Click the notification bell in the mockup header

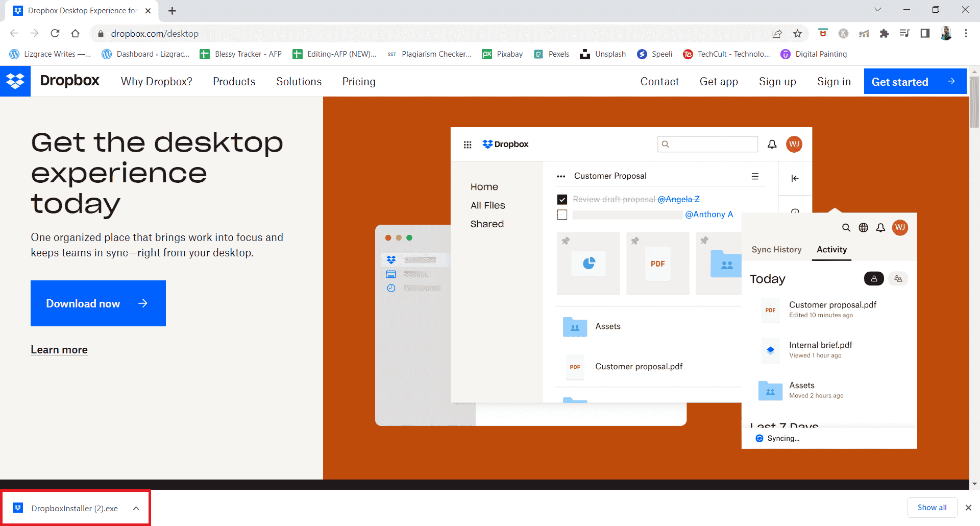(x=772, y=145)
